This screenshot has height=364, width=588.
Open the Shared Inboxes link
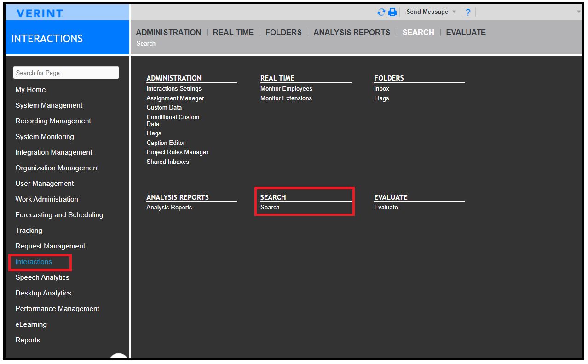coord(168,162)
